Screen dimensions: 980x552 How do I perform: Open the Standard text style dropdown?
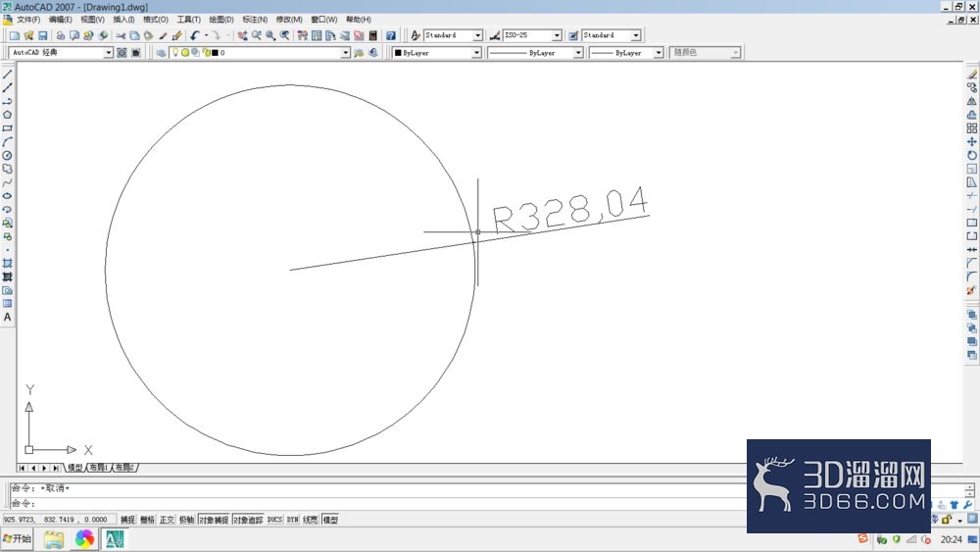point(477,35)
